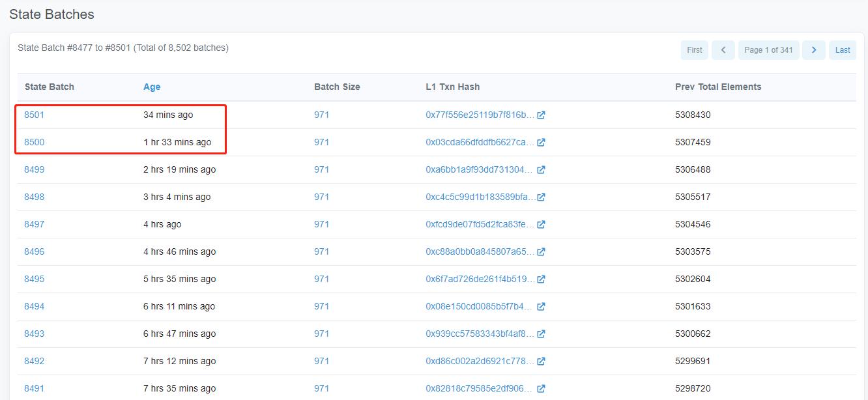The width and height of the screenshot is (868, 400).
Task: Click L1 txn hash 0x08e150cd0085b5f7b4
Action: [x=480, y=306]
